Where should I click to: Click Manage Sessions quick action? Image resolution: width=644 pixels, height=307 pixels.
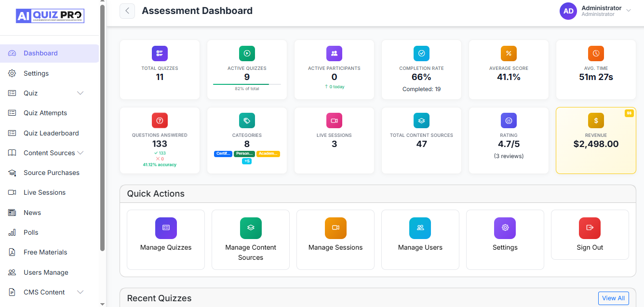pos(335,240)
